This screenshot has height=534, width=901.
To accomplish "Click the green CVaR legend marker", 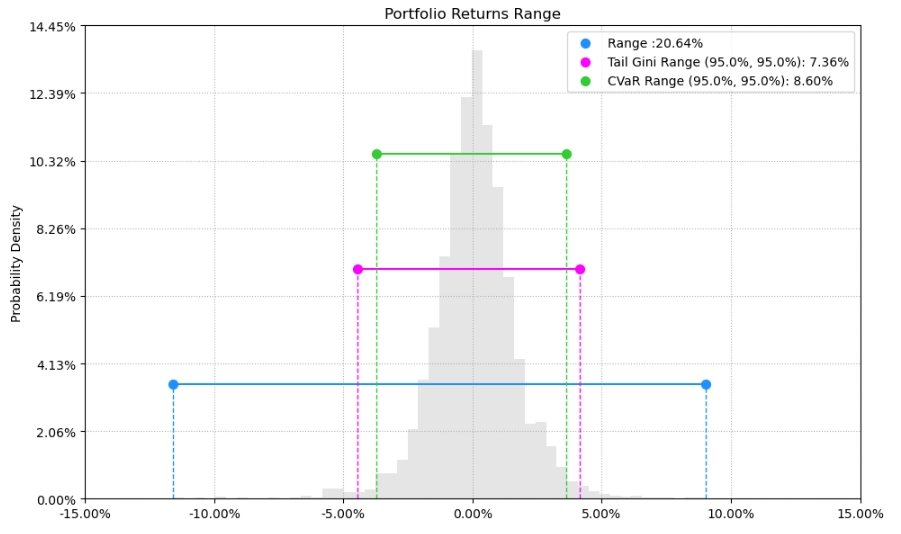I will (586, 81).
